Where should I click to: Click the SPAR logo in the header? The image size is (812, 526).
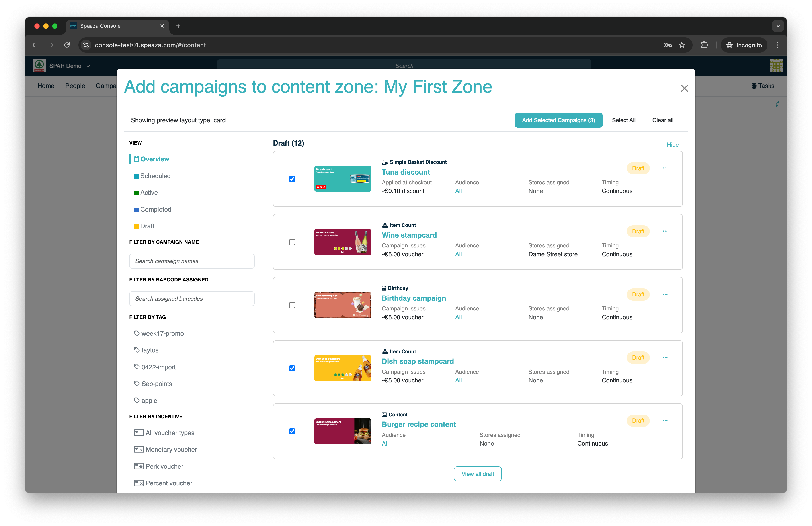(39, 66)
